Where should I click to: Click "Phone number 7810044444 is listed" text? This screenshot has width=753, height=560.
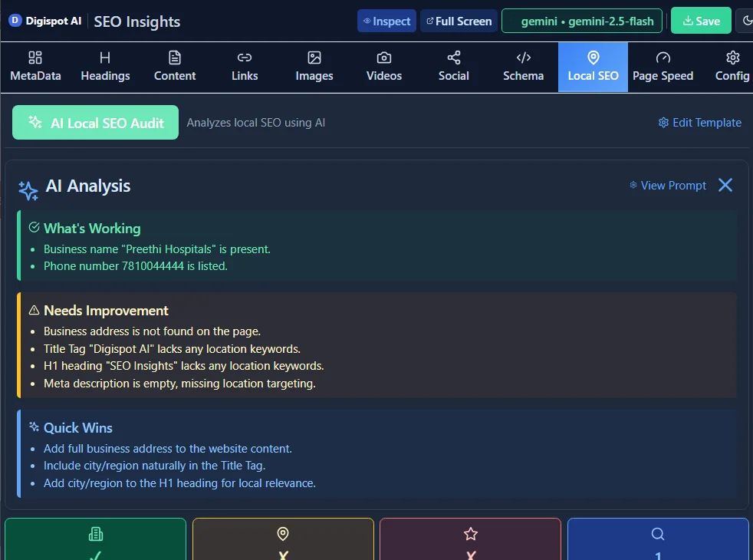point(136,266)
